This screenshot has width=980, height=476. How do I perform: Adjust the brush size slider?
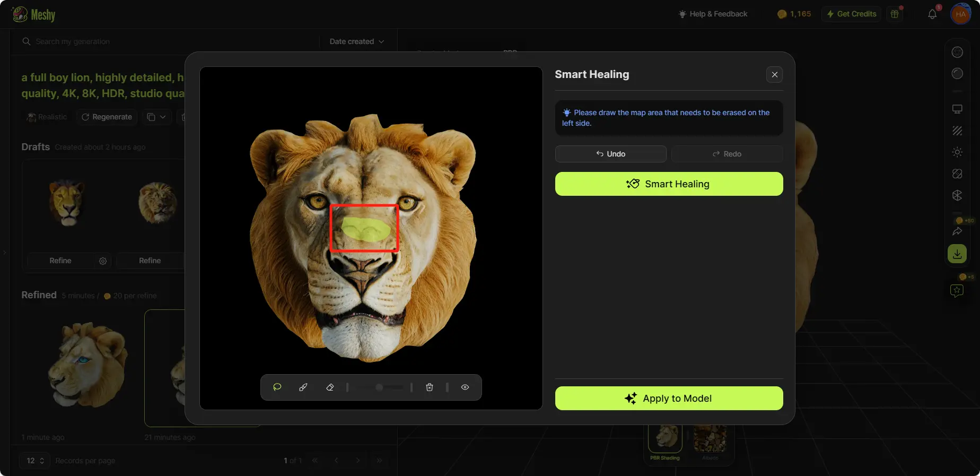point(379,387)
